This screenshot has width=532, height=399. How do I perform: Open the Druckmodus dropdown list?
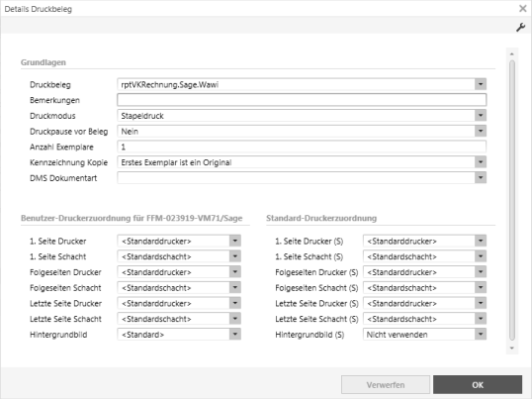click(481, 116)
